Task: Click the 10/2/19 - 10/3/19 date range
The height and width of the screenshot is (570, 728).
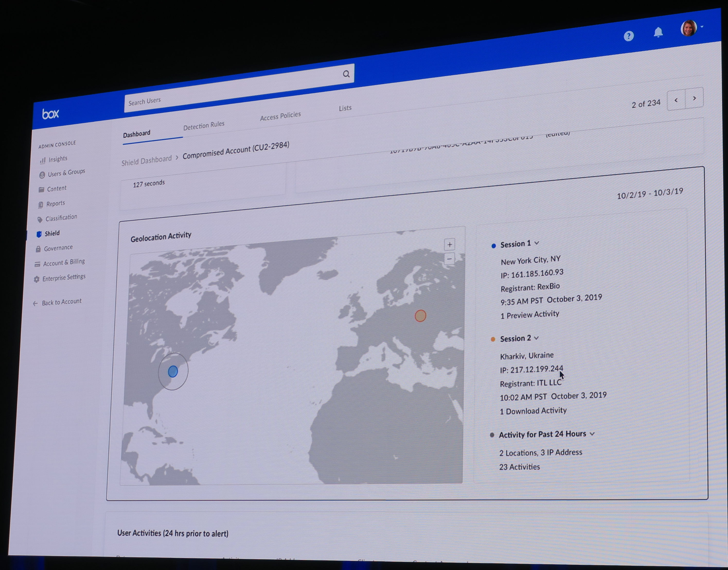Action: [x=650, y=194]
